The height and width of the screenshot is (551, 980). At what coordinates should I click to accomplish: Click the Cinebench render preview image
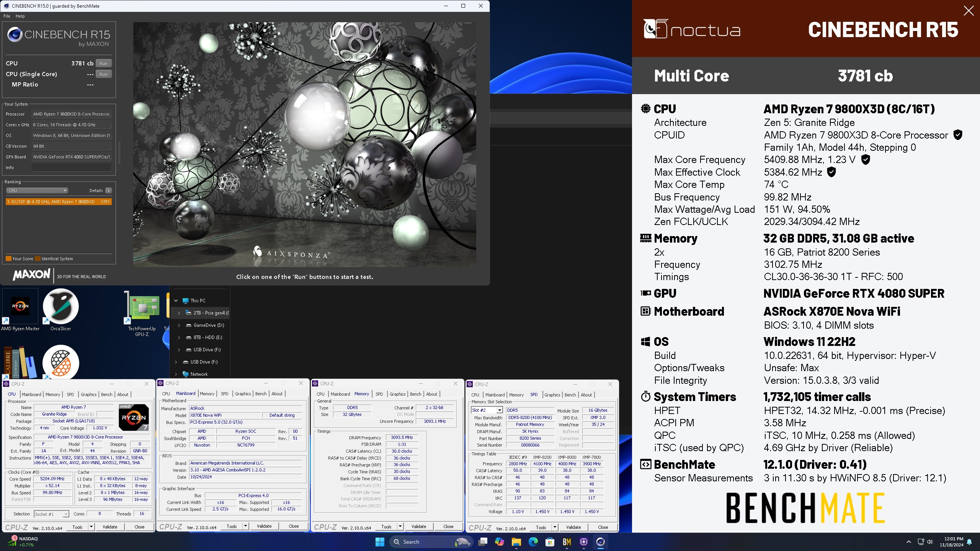[x=304, y=144]
